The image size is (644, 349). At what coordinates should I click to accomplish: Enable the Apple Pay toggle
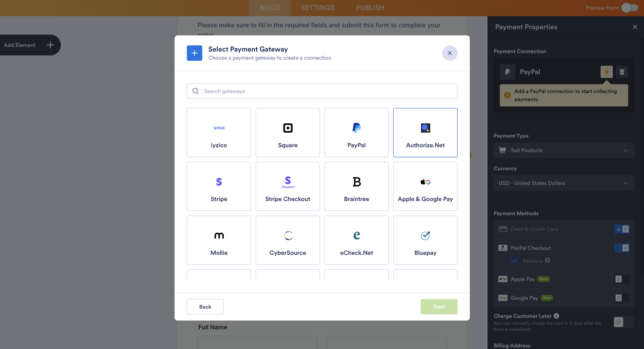[x=622, y=279]
